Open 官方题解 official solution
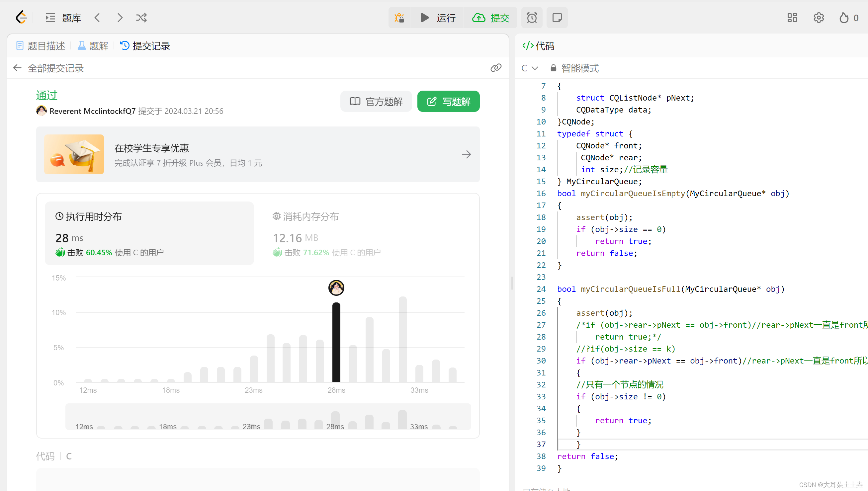This screenshot has width=868, height=491. pos(376,101)
